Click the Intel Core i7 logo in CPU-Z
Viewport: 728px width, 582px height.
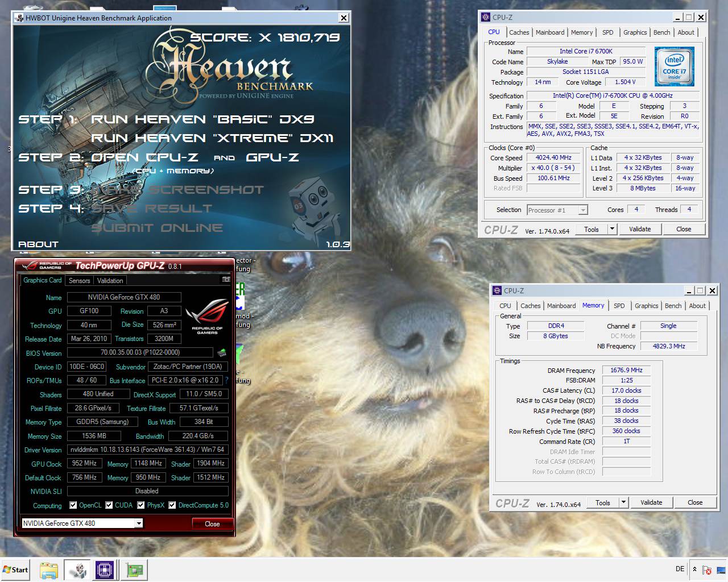point(674,66)
